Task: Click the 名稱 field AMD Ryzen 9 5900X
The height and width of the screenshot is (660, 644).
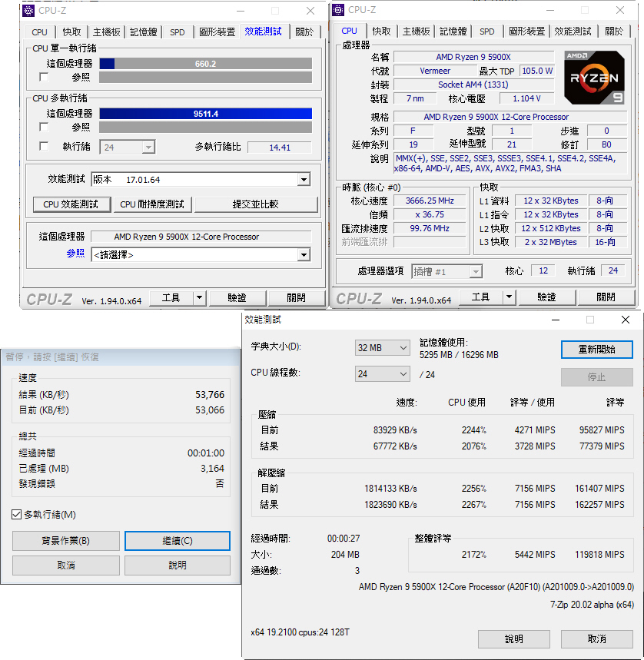Action: coord(473,57)
